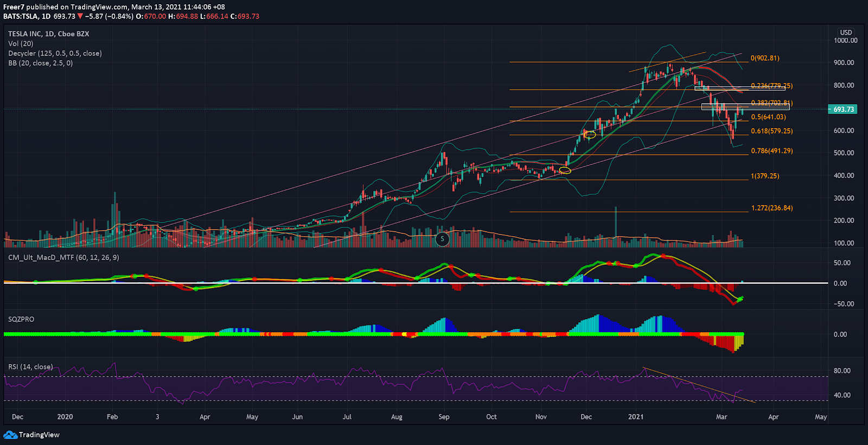868x445 pixels.
Task: Click the Jul time axis label
Action: pos(347,417)
